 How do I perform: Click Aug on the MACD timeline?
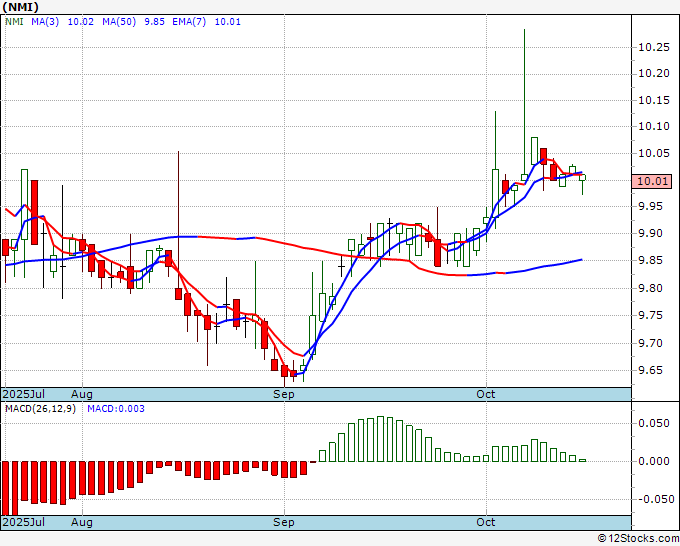click(x=82, y=522)
